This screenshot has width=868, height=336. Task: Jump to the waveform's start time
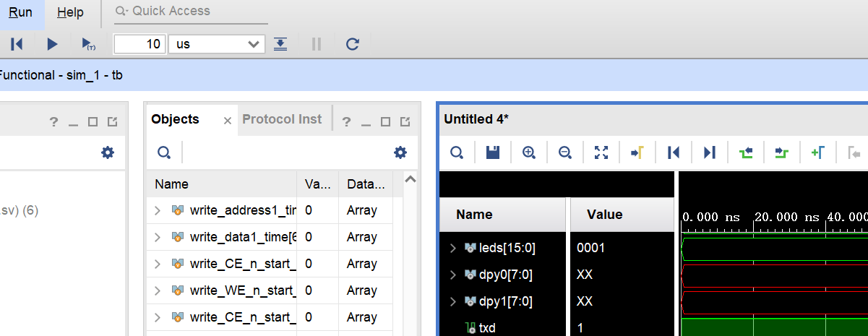coord(674,152)
